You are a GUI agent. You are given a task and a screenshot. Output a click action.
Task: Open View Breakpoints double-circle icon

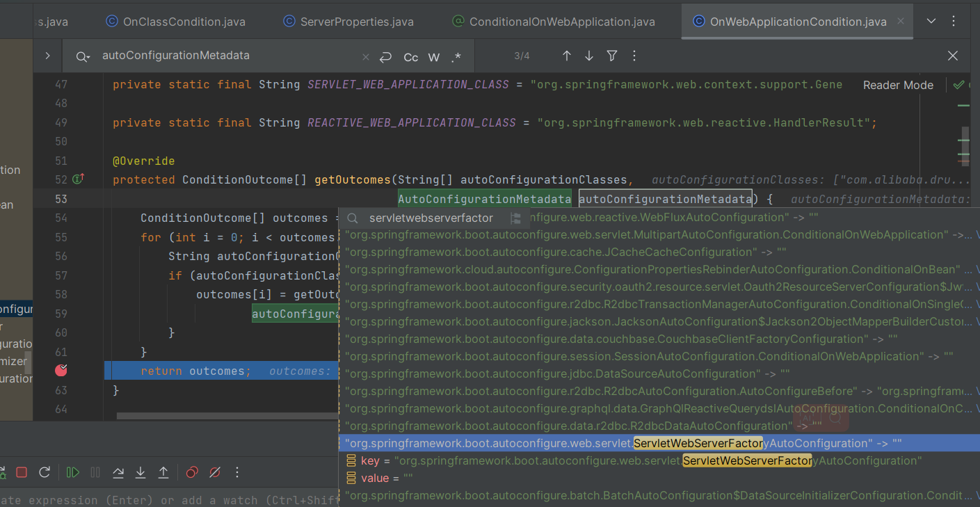tap(192, 472)
